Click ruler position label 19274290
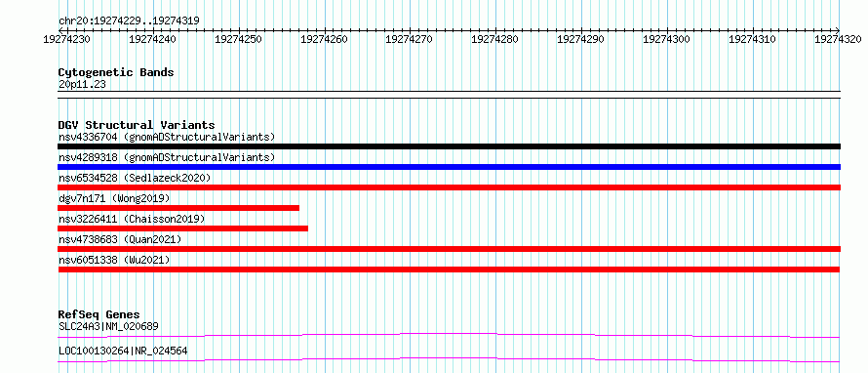The height and width of the screenshot is (373, 868). pos(581,39)
